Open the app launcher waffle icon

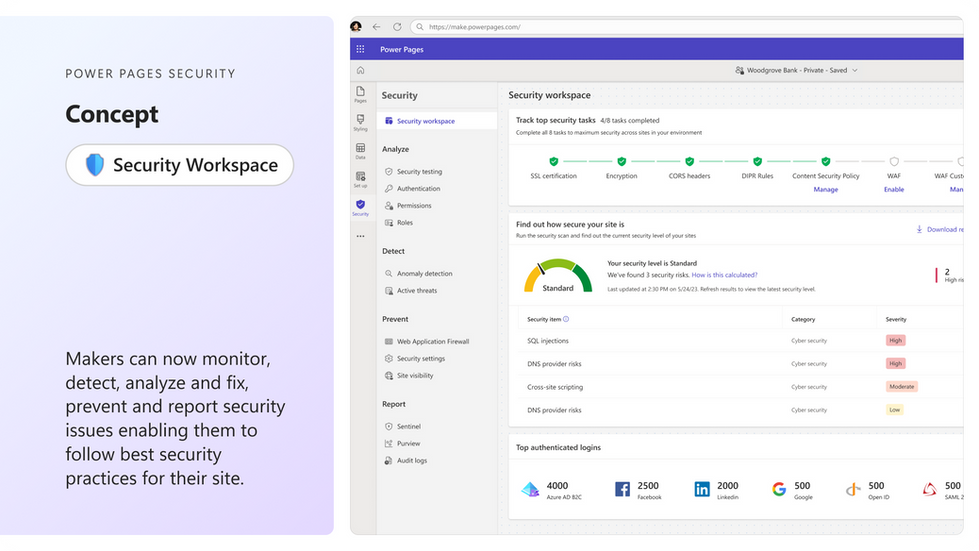(360, 49)
